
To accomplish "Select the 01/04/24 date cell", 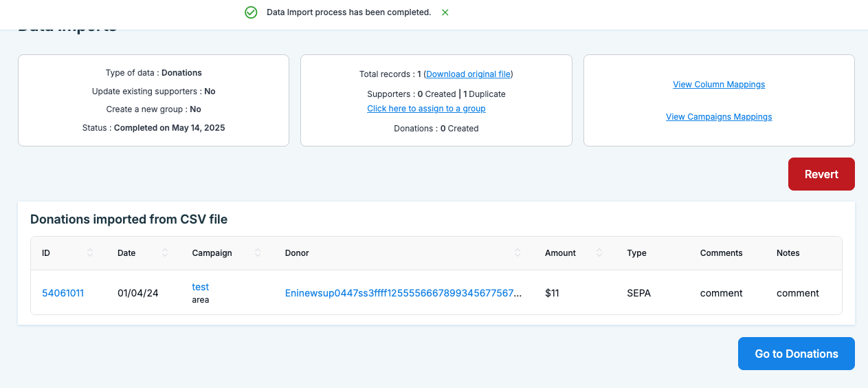I will click(x=138, y=293).
